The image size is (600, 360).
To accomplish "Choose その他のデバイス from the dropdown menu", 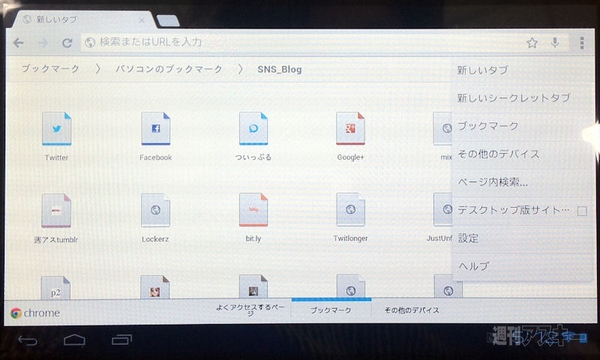I will coord(523,154).
